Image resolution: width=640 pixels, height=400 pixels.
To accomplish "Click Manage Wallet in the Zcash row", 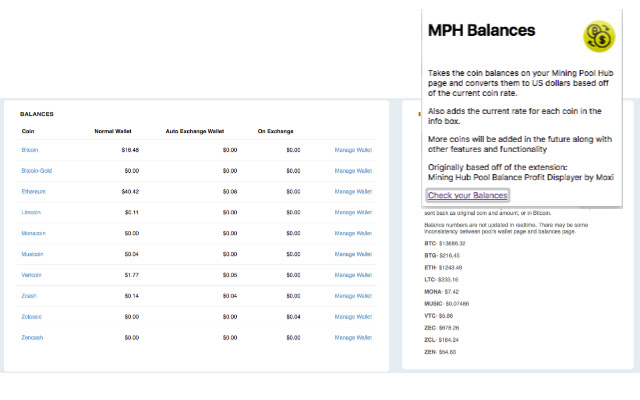I will (353, 296).
